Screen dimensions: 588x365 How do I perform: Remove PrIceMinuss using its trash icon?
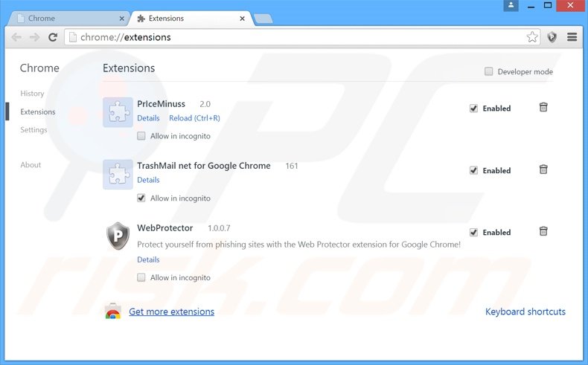(543, 108)
